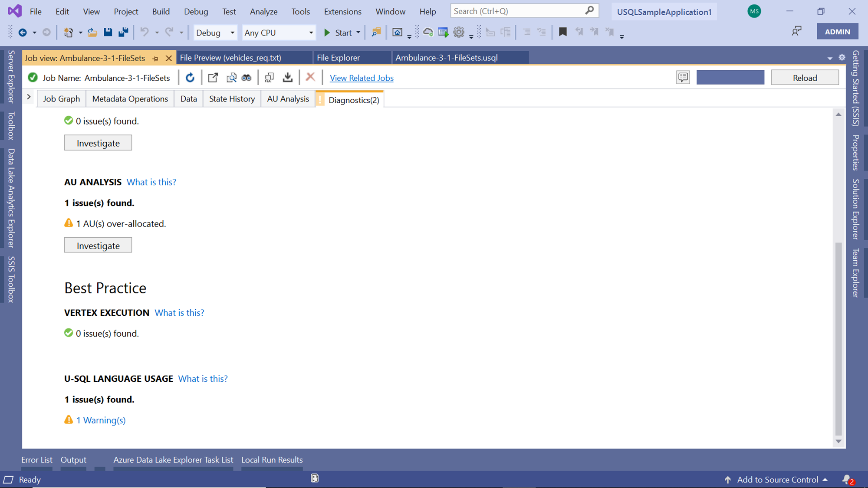Click the Save All toolbar icon
The image size is (868, 488).
pyautogui.click(x=124, y=32)
